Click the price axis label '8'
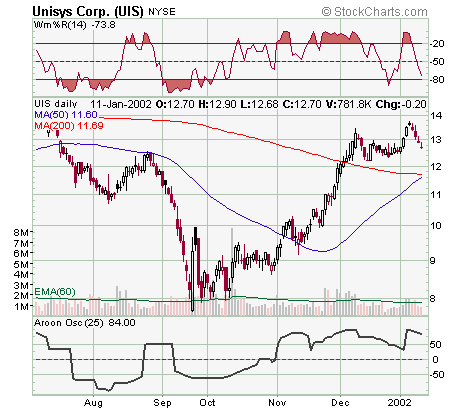The width and height of the screenshot is (460, 414). pos(432,298)
